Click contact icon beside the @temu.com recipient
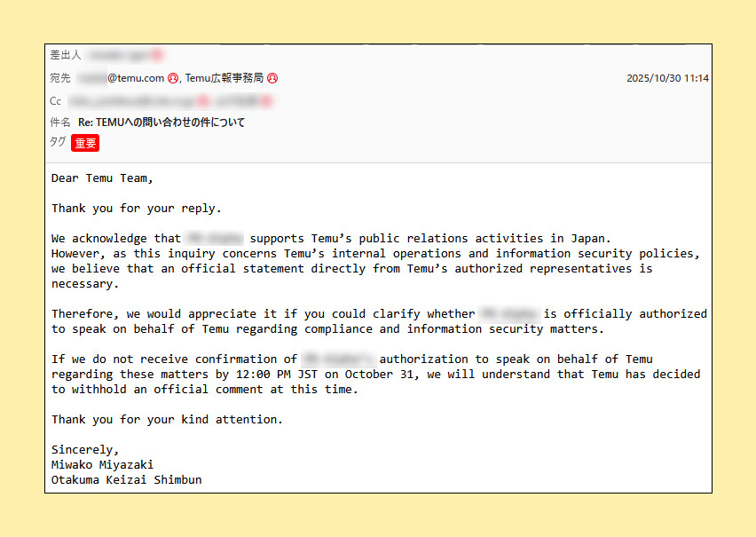This screenshot has width=756, height=537. click(173, 78)
